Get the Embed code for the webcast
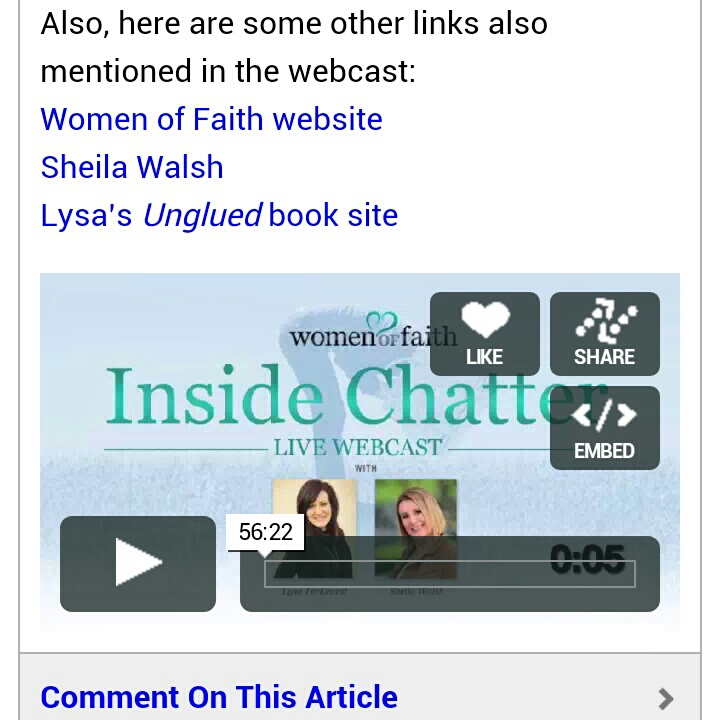720x720 pixels. (605, 428)
